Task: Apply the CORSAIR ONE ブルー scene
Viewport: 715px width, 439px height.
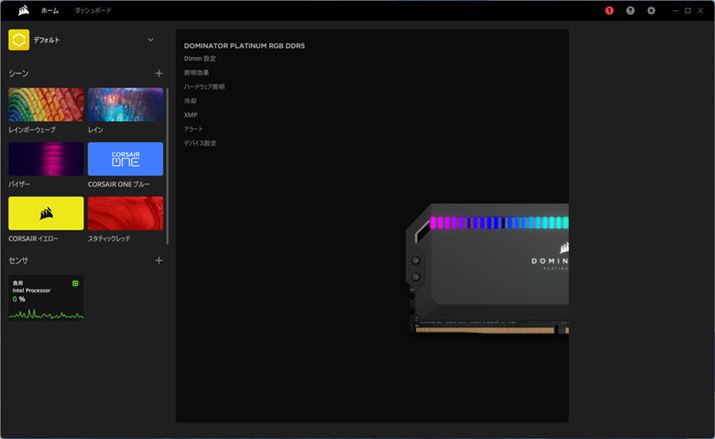Action: 125,159
